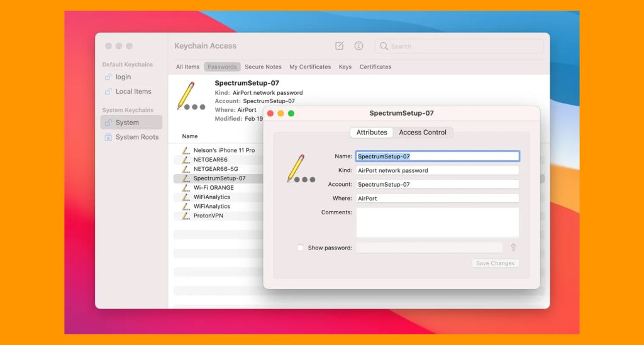The image size is (644, 345).
Task: Click pencil icon next to NETGEAR66-5G
Action: pyautogui.click(x=186, y=169)
